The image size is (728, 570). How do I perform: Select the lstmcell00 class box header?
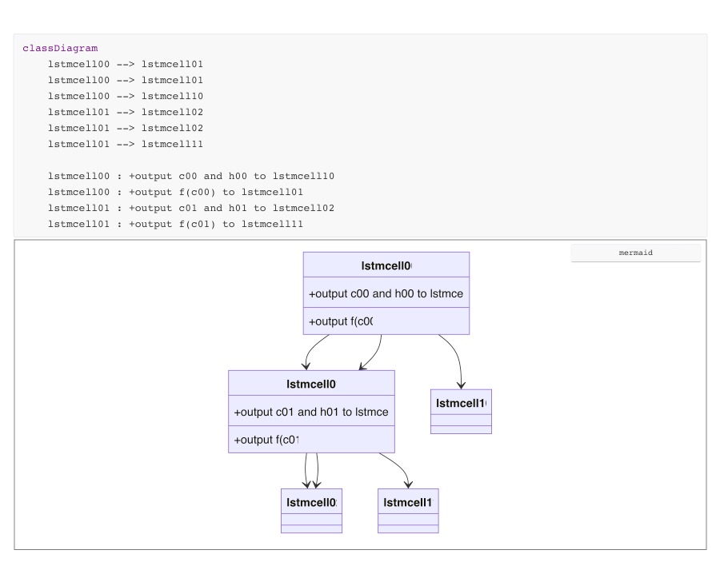pos(386,265)
